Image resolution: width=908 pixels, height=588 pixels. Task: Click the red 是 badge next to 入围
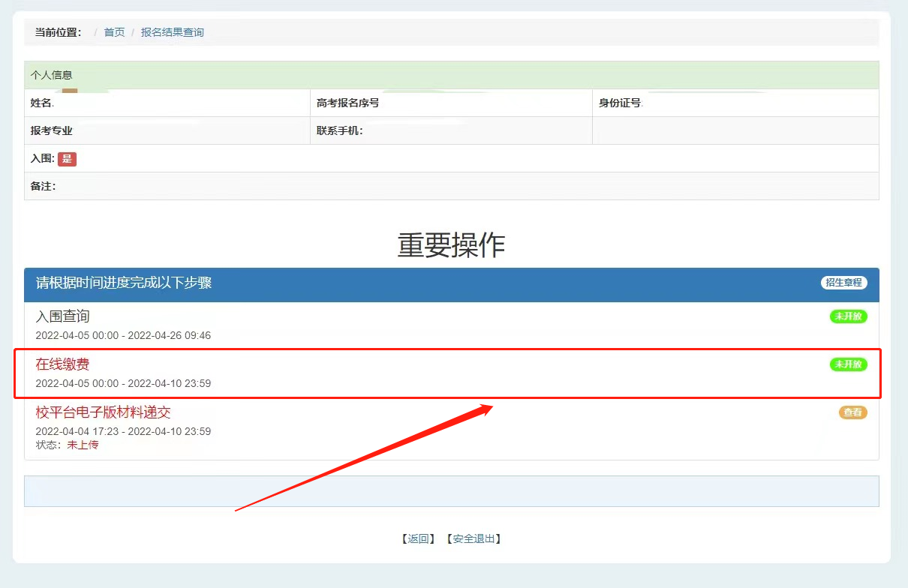[67, 159]
